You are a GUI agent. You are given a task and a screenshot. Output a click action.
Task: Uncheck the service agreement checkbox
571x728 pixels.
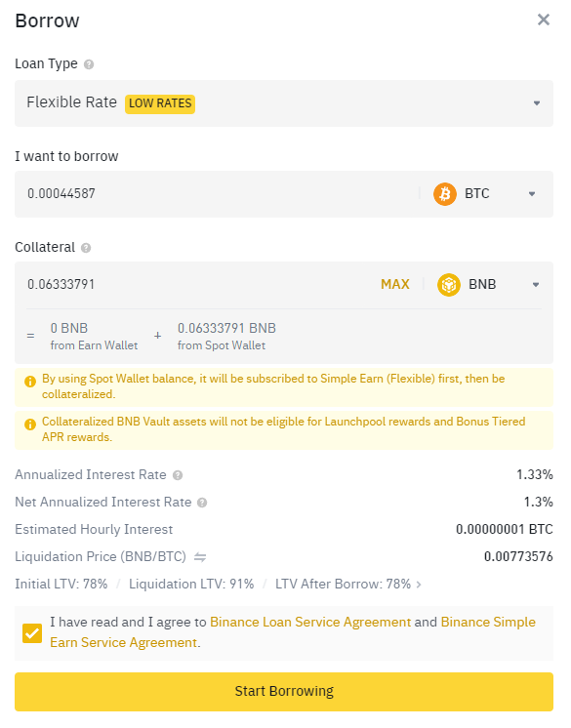tap(32, 633)
